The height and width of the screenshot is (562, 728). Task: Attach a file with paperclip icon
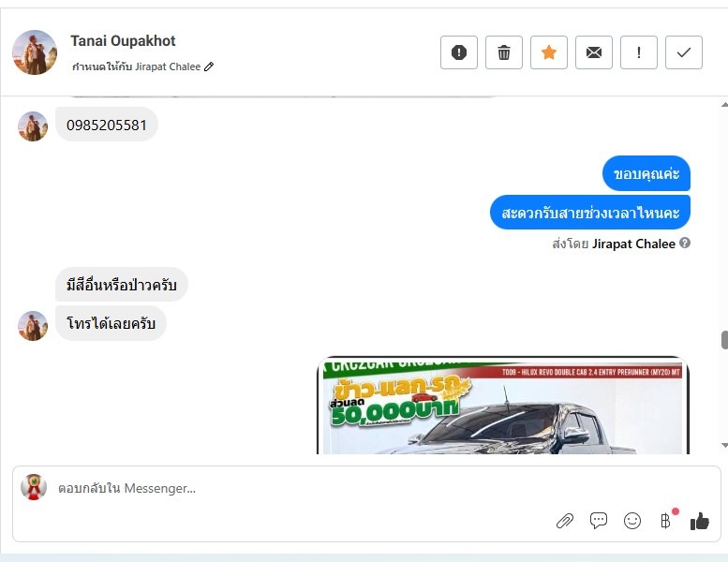(x=565, y=521)
